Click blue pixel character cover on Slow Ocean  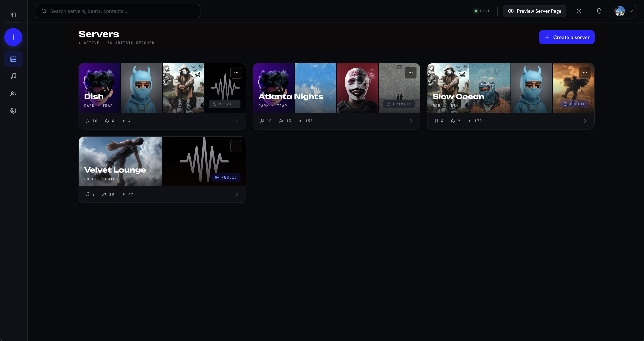coord(532,88)
